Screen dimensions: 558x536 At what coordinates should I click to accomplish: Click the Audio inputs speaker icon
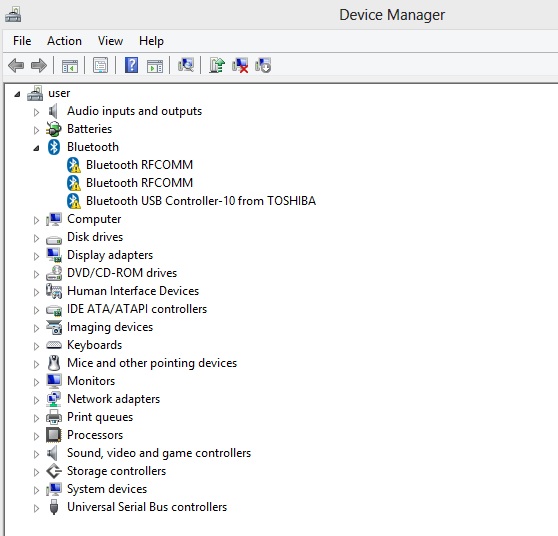point(53,111)
